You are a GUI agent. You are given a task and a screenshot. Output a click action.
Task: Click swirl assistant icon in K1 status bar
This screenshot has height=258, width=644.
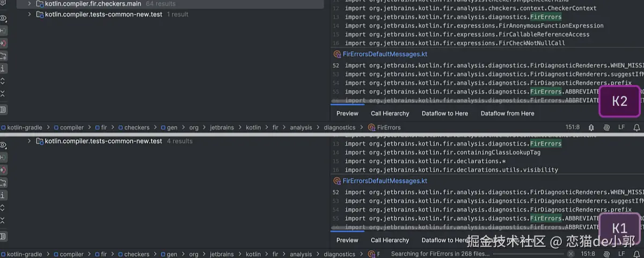[606, 254]
